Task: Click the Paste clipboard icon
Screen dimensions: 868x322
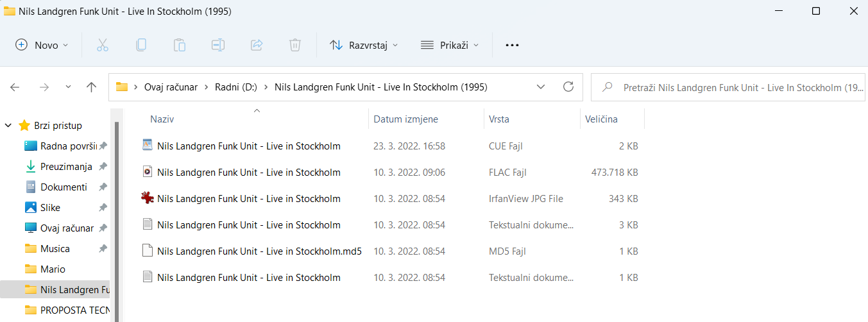Action: click(180, 45)
